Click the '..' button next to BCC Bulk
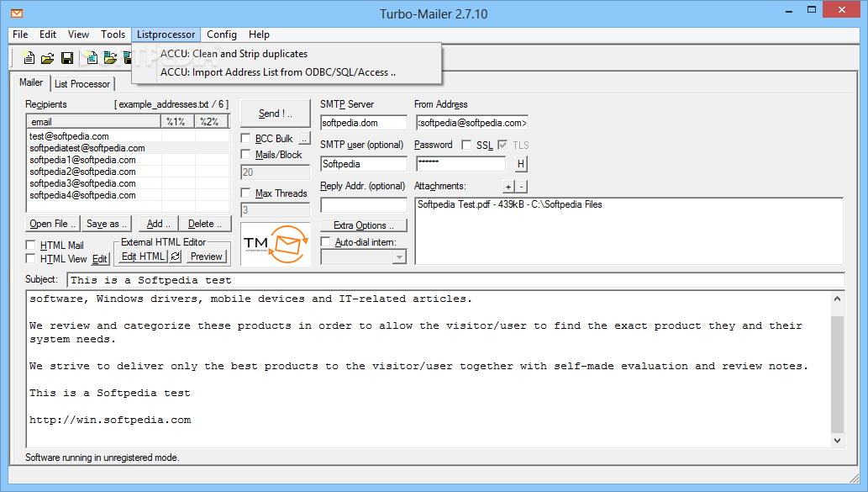 point(304,139)
